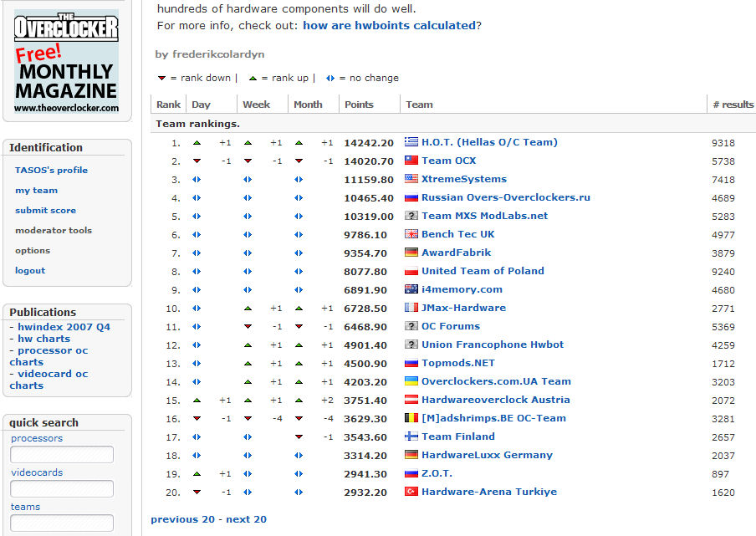The height and width of the screenshot is (536, 756).
Task: Click the French flag beside JMax-Hardware
Action: [411, 308]
